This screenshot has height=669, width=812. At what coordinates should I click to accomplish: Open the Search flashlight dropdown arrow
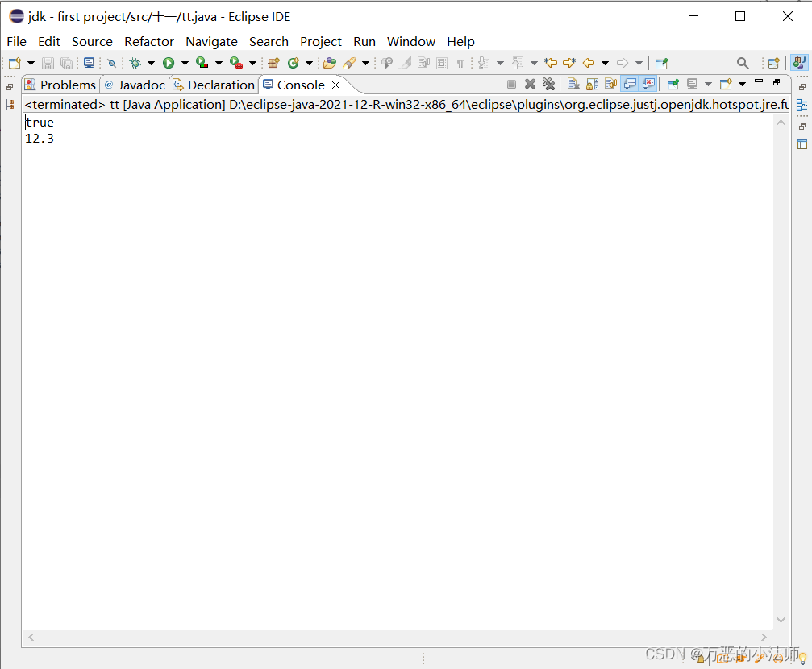click(365, 63)
